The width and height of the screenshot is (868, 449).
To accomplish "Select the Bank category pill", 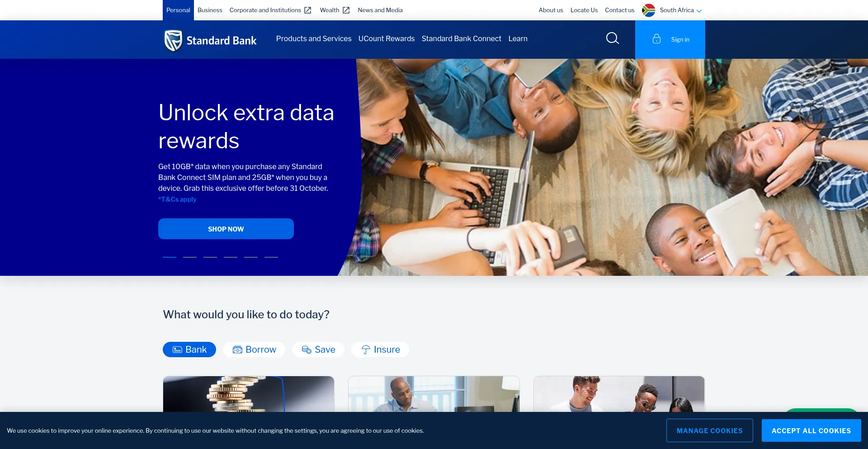I will tap(189, 350).
